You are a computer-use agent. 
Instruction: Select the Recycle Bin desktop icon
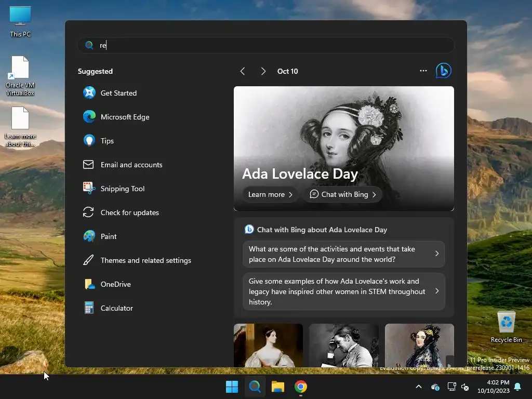click(x=506, y=327)
